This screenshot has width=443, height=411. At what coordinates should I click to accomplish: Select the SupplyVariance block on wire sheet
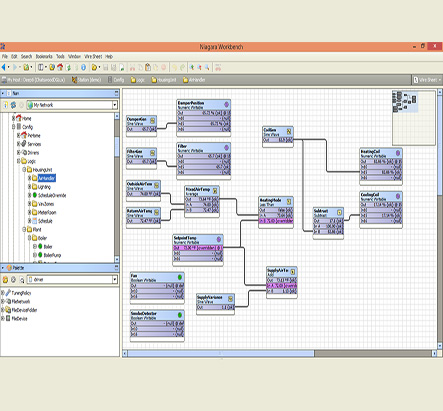[x=215, y=304]
